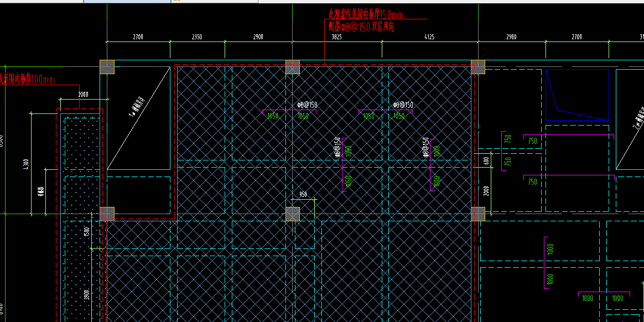Select the diagonal 2# stair label
The width and height of the screenshot is (644, 322).
coord(638,119)
